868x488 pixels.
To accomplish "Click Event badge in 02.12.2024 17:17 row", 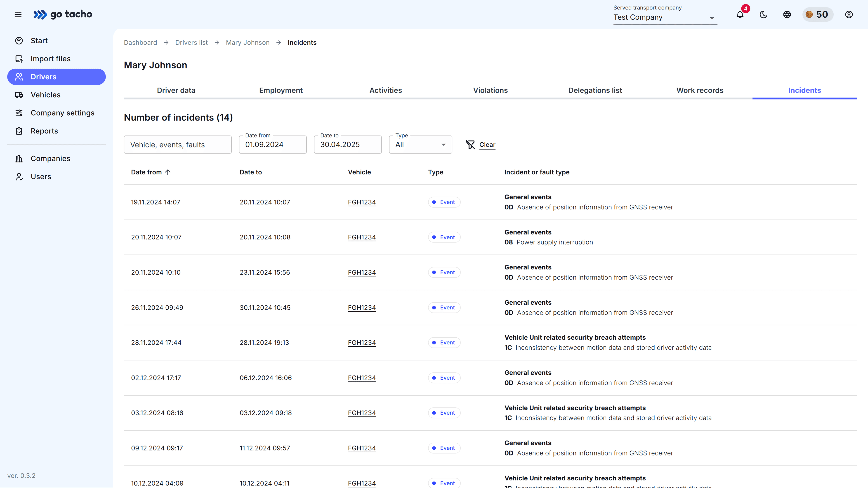I will coord(444,378).
